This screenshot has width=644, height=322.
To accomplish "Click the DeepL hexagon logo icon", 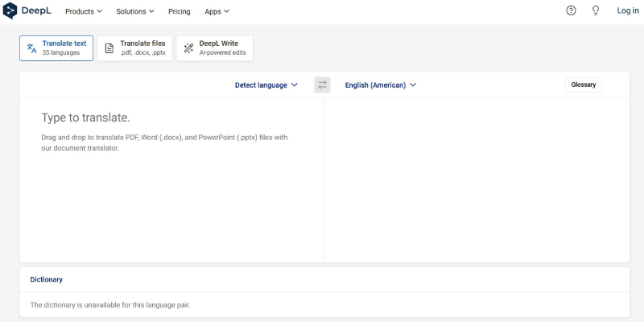I will (10, 11).
